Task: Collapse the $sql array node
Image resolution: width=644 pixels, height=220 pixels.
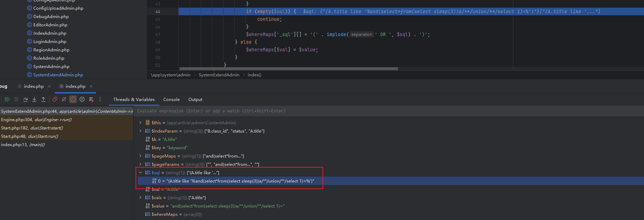Action: [x=140, y=172]
